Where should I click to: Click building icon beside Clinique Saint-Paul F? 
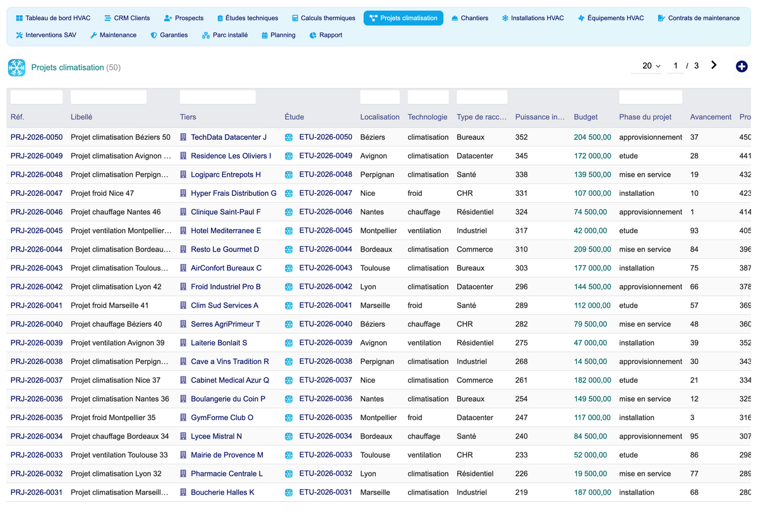coord(184,212)
